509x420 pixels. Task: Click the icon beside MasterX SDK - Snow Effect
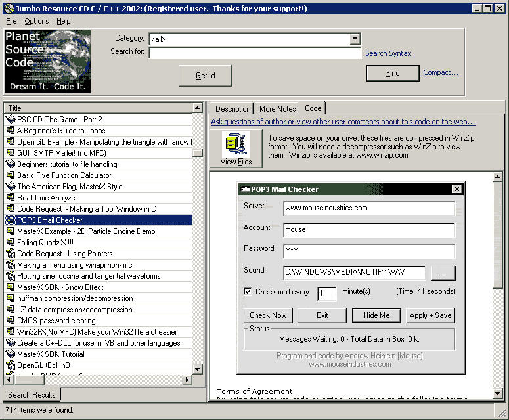point(11,287)
